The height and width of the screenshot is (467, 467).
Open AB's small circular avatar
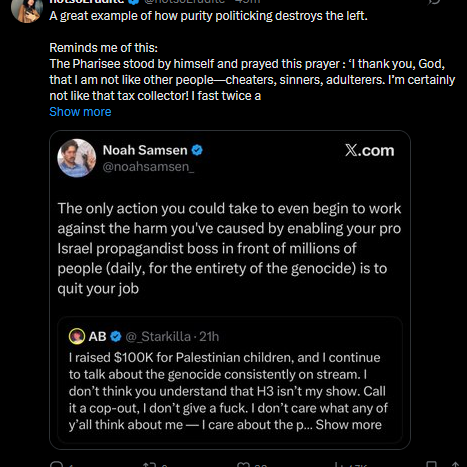coord(77,336)
